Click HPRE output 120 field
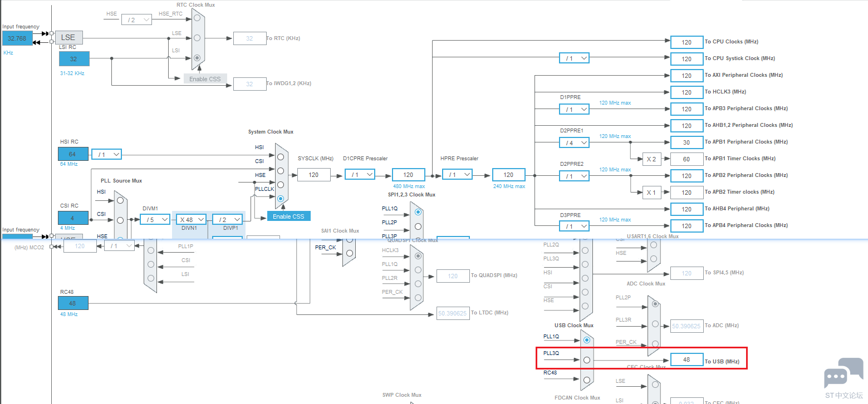The height and width of the screenshot is (404, 868). pyautogui.click(x=508, y=174)
